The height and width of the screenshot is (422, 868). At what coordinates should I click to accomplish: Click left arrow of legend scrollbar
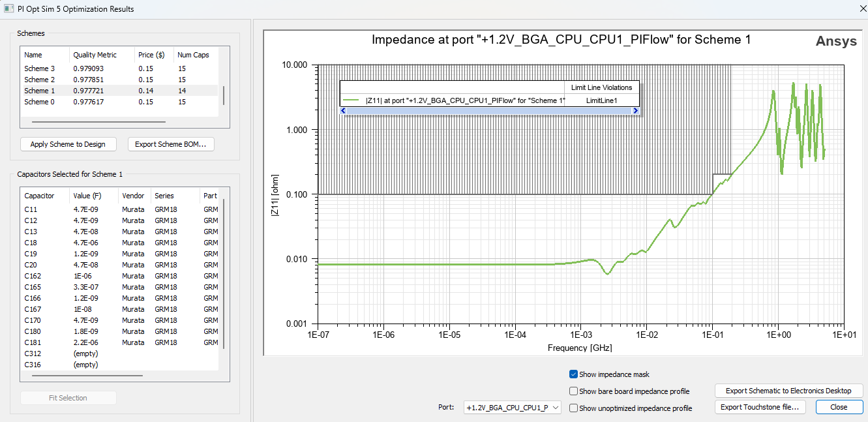tap(344, 112)
